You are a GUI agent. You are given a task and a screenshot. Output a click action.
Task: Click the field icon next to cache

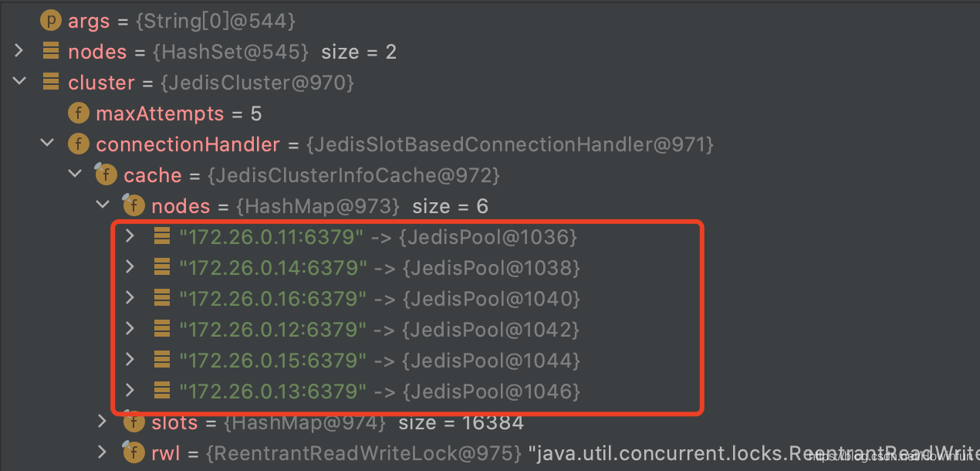pyautogui.click(x=106, y=175)
